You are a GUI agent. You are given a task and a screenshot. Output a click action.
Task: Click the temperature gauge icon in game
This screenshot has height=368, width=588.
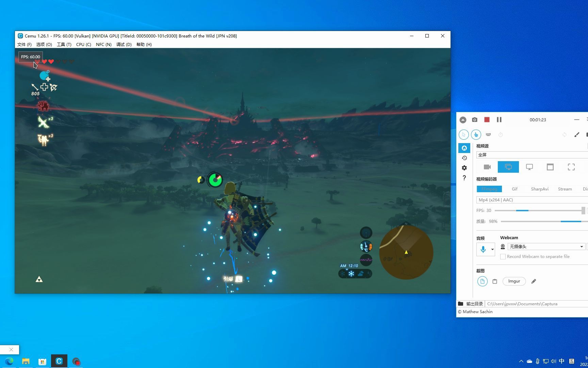tap(366, 246)
